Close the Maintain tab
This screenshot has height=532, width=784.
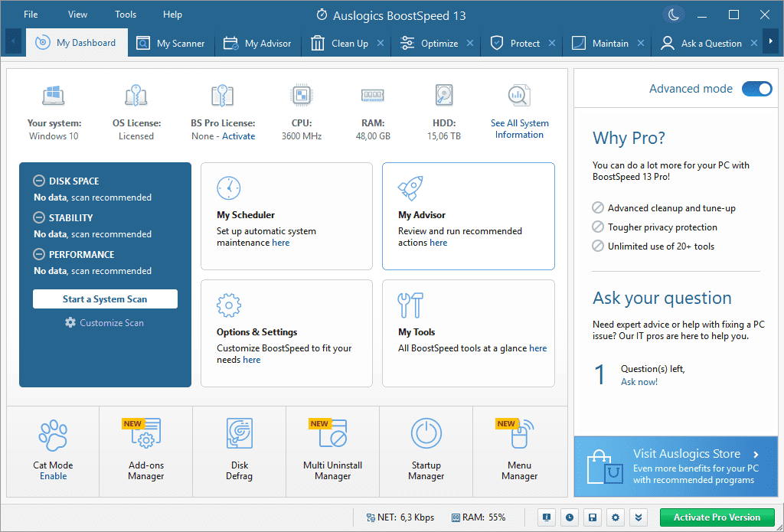641,44
